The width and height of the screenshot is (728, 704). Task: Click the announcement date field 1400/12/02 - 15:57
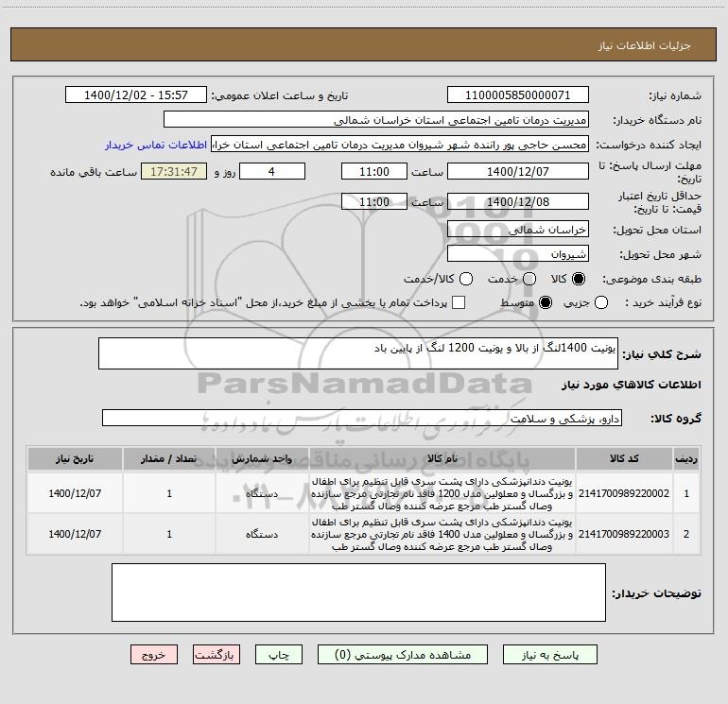click(136, 94)
